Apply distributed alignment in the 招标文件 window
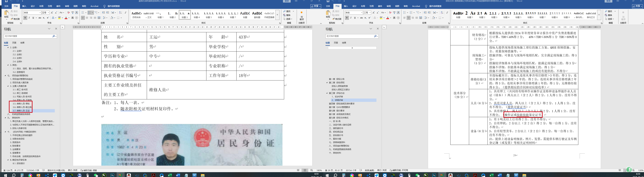 pyautogui.click(x=421, y=18)
